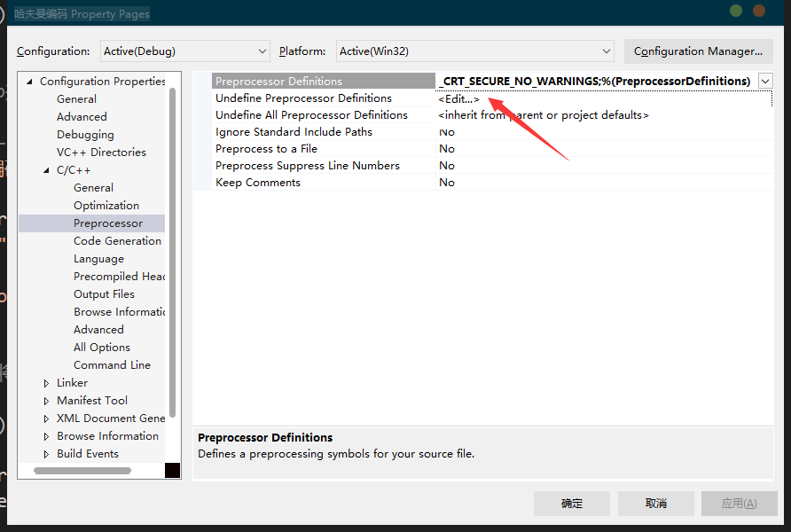Open the VC++ Directories page

coord(101,153)
